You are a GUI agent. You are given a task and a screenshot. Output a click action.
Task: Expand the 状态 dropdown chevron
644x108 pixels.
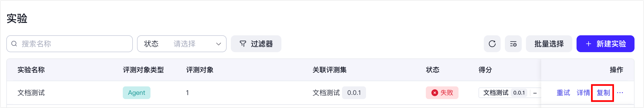click(x=218, y=44)
